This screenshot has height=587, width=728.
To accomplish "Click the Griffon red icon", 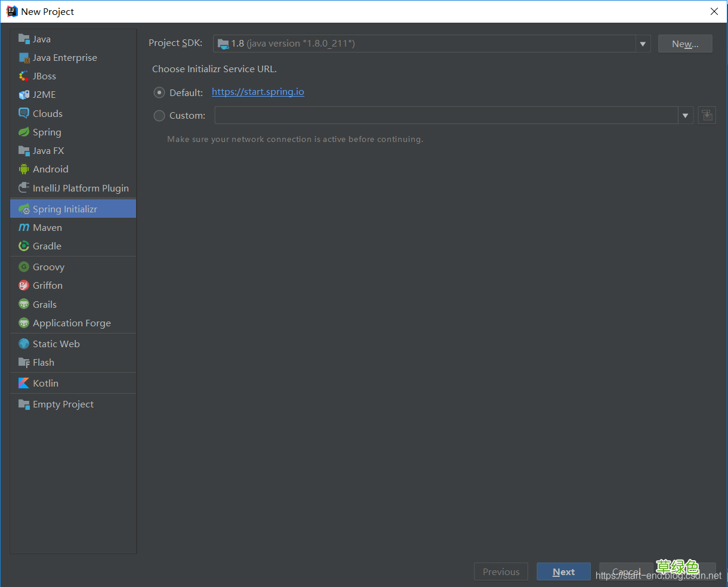I will coord(24,285).
